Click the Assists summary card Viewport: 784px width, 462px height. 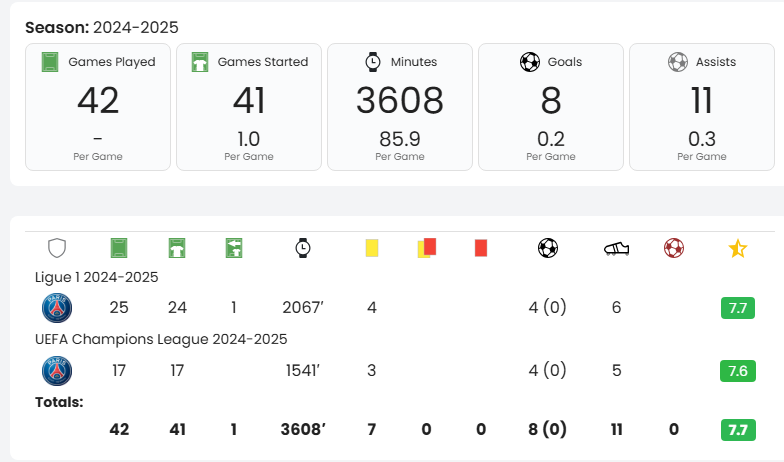[x=701, y=106]
